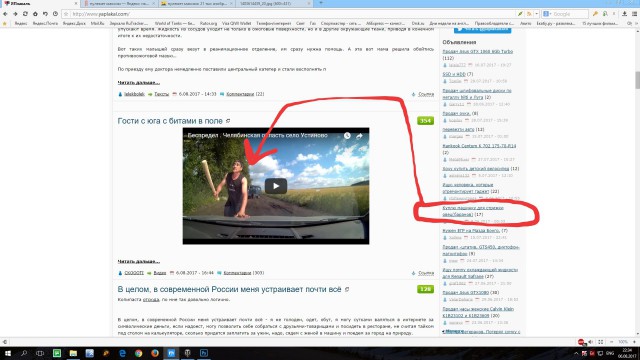The height and width of the screenshot is (360, 640).
Task: Click Ссылка link of the video post
Action: click(x=426, y=273)
